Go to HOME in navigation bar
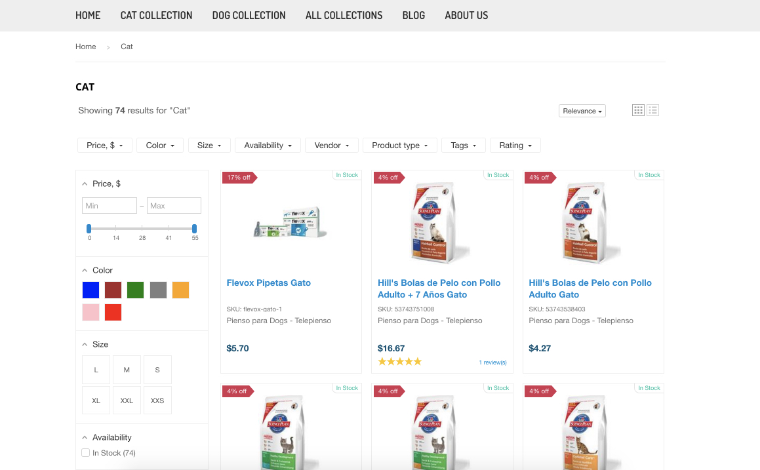The height and width of the screenshot is (470, 760). (x=88, y=16)
